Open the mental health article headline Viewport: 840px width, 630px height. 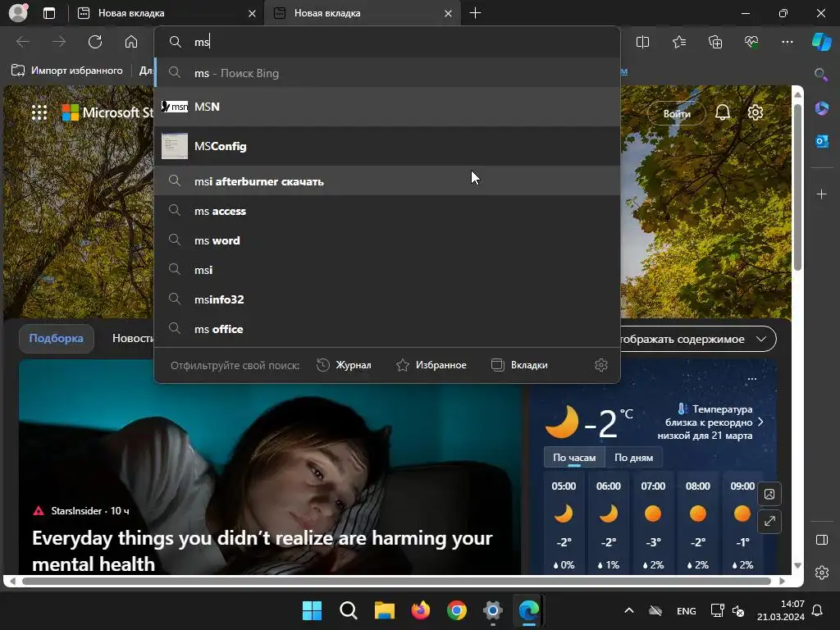click(x=262, y=550)
